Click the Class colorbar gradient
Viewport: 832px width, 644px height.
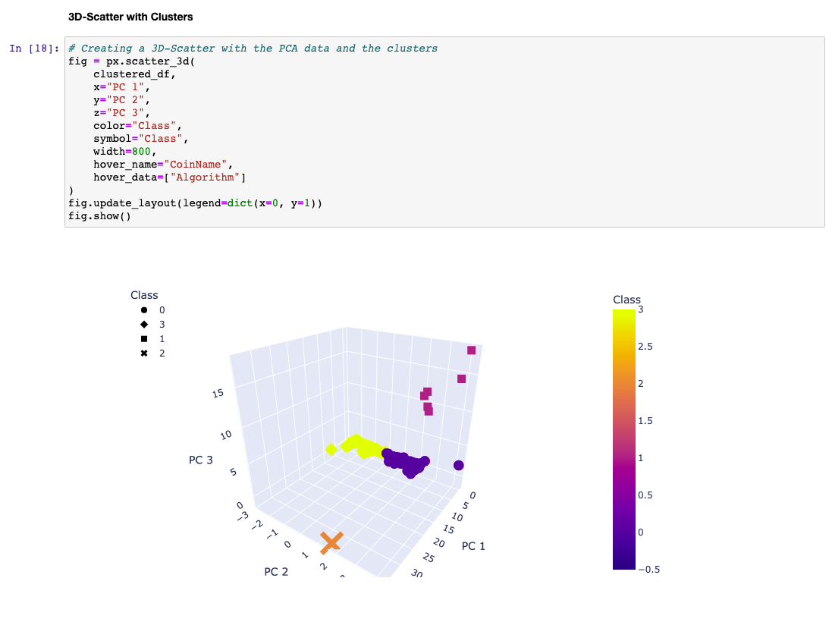click(624, 439)
